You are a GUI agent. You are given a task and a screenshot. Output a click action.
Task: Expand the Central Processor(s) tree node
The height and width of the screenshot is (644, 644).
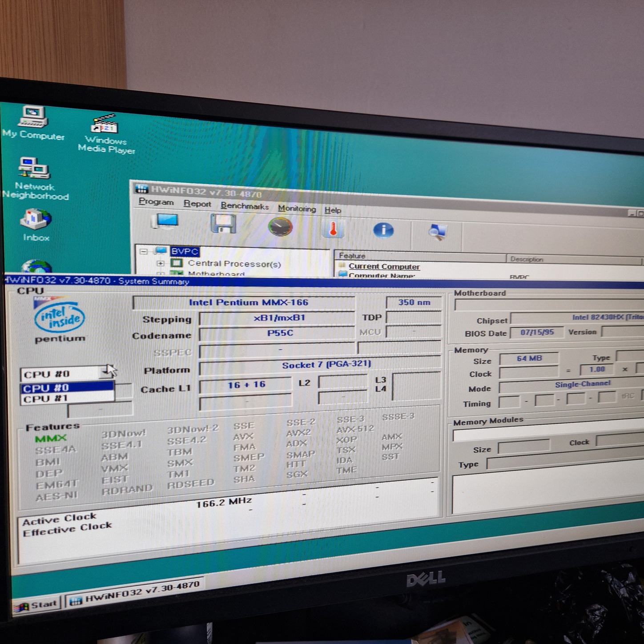click(x=160, y=263)
